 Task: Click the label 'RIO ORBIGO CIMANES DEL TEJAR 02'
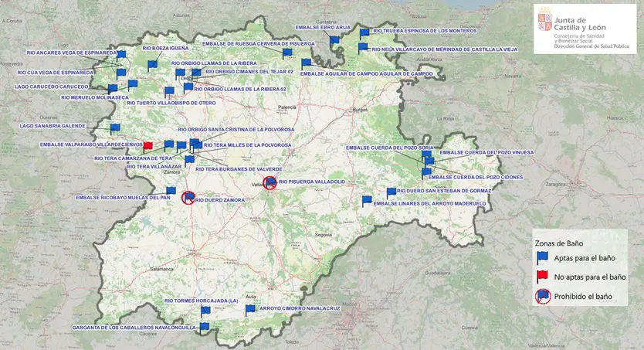coord(249,72)
